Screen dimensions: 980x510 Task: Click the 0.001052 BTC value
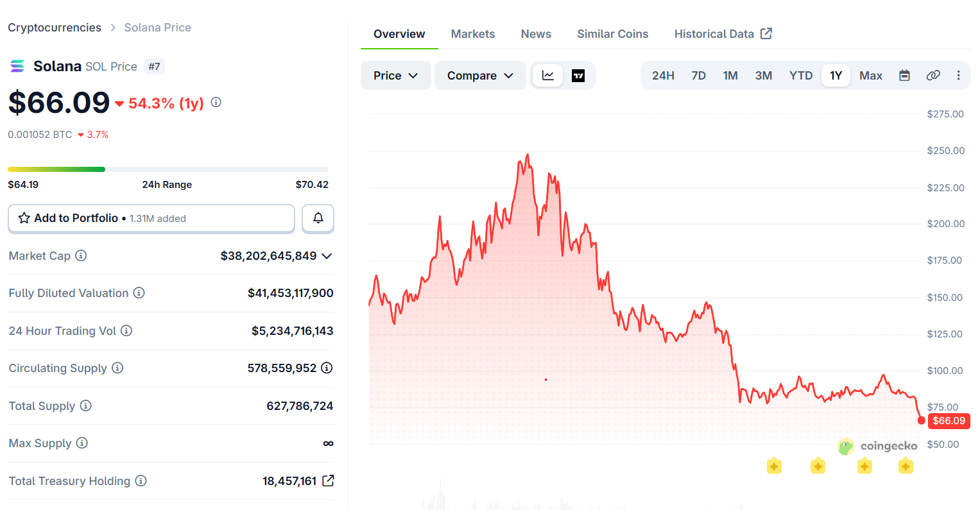pyautogui.click(x=40, y=135)
